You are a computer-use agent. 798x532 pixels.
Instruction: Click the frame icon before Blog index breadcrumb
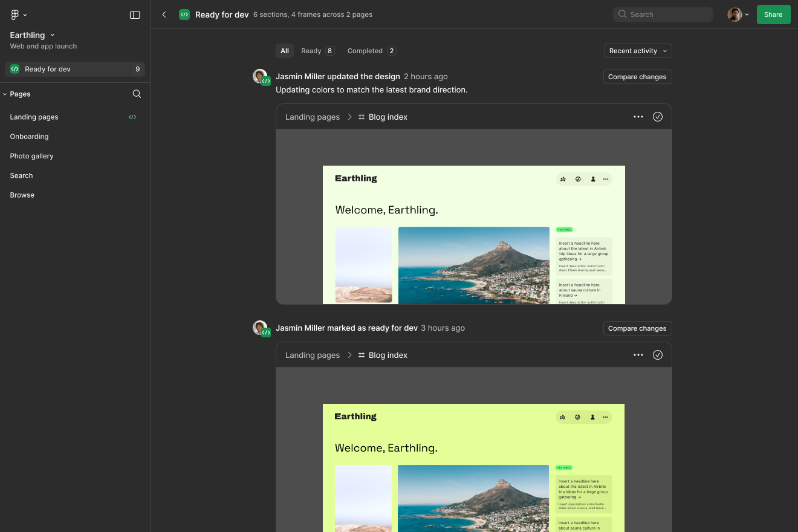point(361,117)
